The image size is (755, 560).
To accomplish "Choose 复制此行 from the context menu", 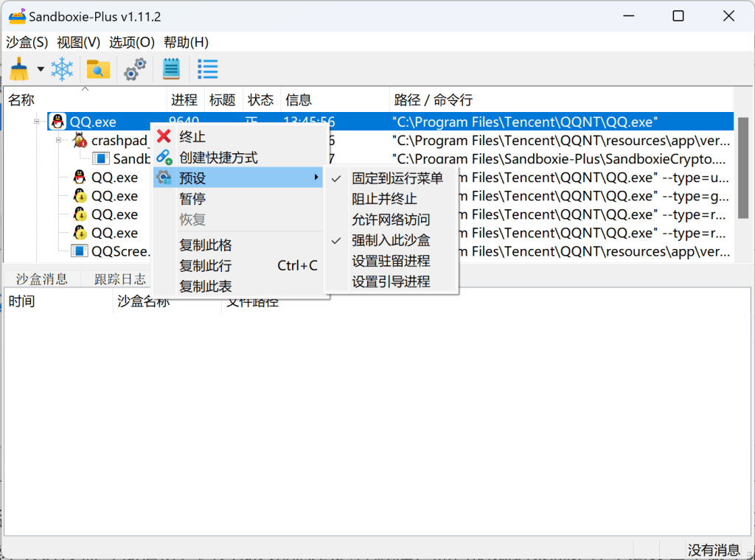I will coord(206,265).
